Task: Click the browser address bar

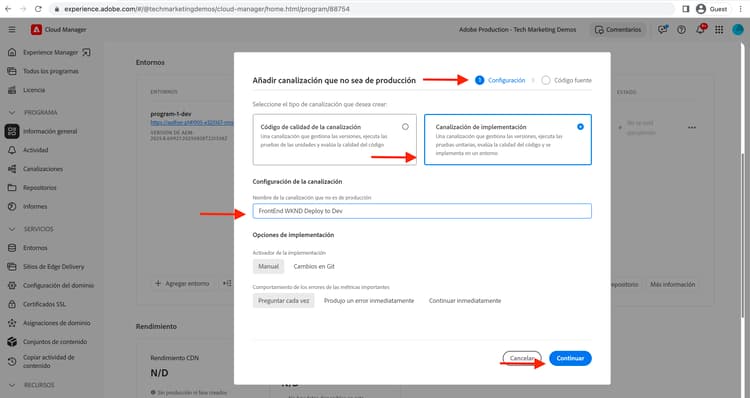Action: [361, 9]
